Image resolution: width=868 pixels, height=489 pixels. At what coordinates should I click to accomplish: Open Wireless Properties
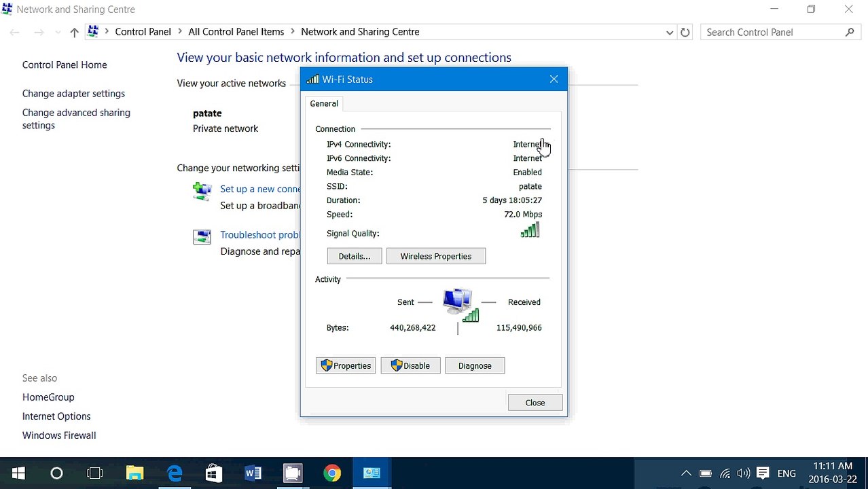coord(436,256)
